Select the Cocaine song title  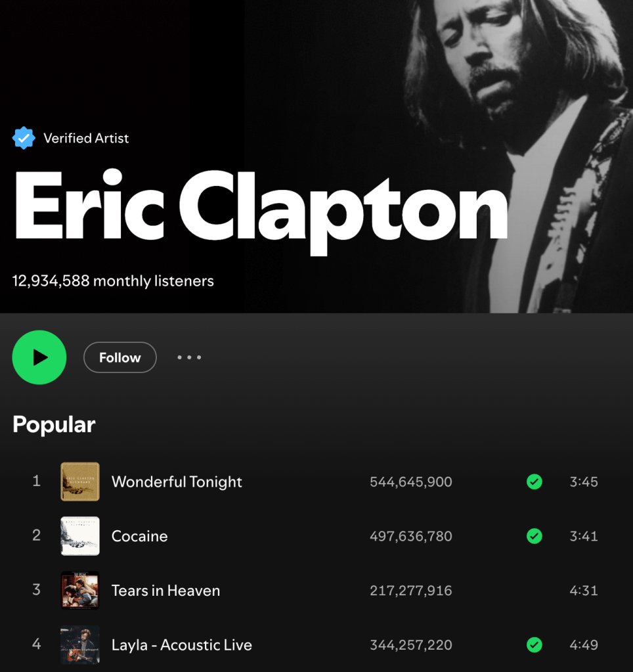(x=140, y=536)
